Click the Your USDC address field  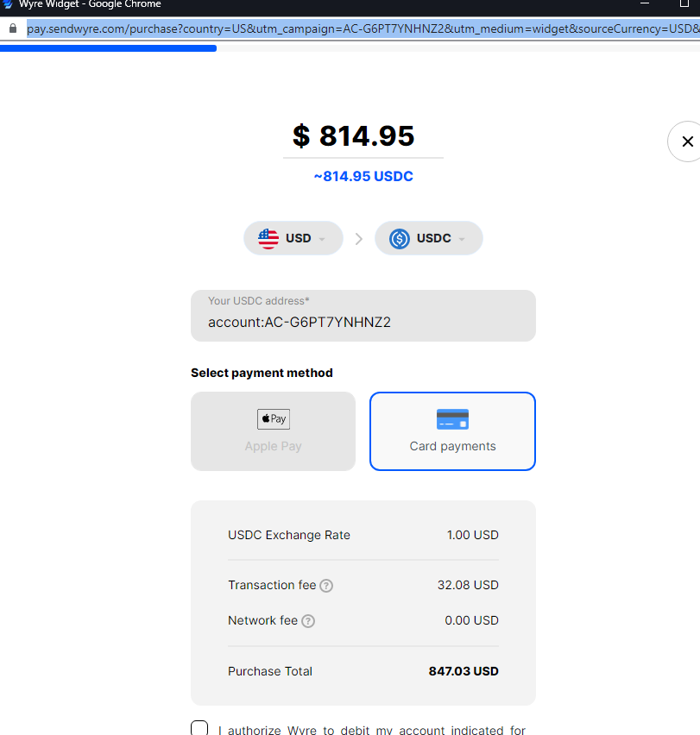[363, 316]
